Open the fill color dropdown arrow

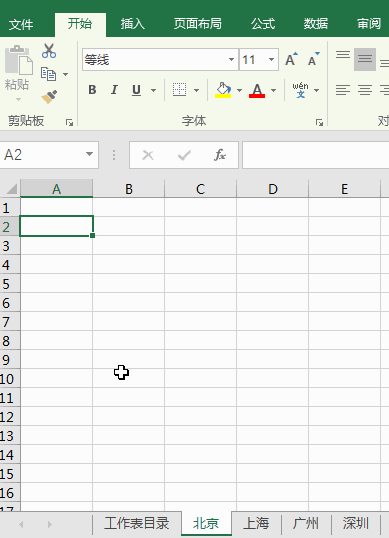(239, 91)
